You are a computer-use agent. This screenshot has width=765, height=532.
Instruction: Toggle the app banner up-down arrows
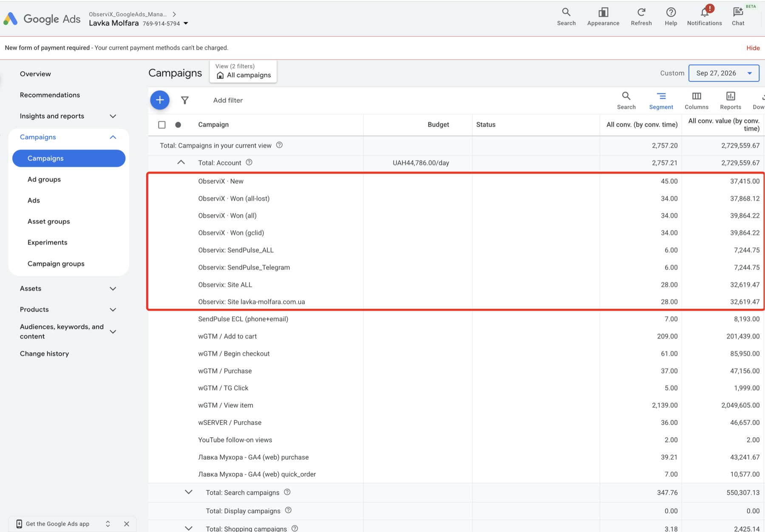click(x=108, y=524)
